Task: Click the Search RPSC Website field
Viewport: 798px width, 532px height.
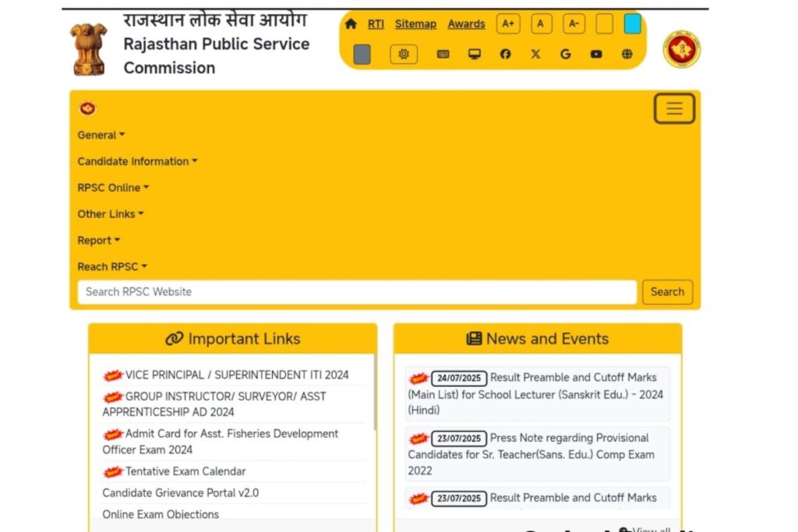Action: pyautogui.click(x=357, y=292)
